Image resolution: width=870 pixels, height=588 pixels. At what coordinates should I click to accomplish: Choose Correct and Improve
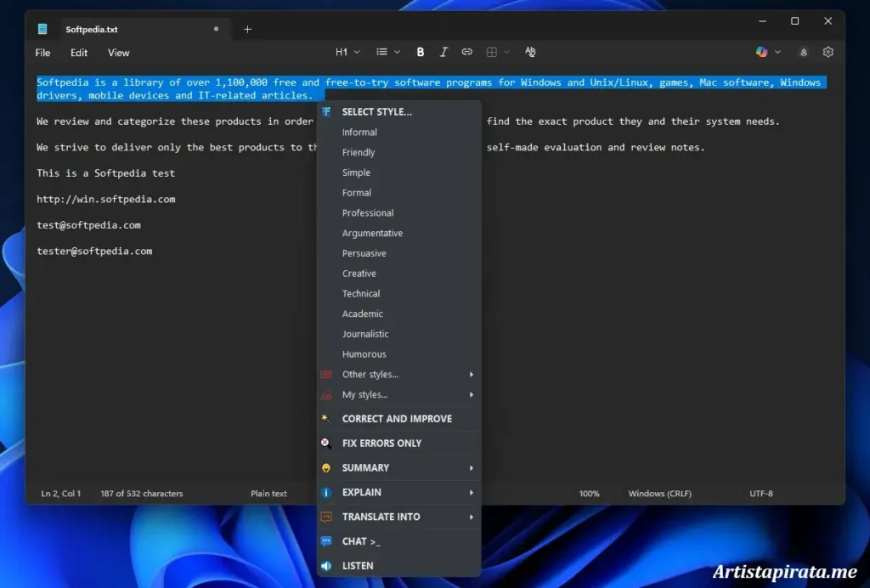click(x=397, y=419)
